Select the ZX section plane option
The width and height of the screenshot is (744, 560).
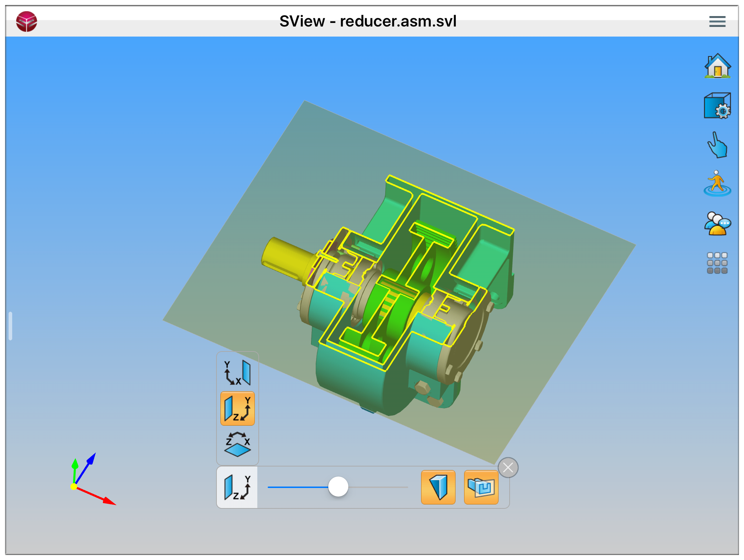point(237,444)
